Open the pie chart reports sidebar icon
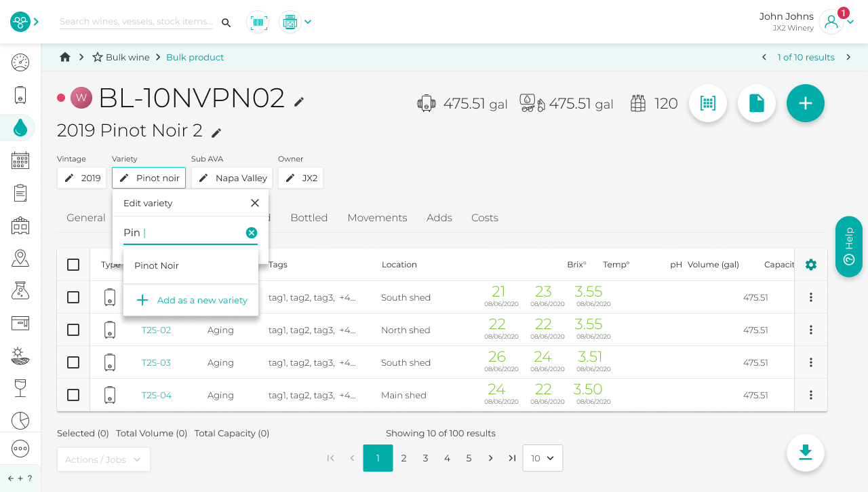 tap(20, 421)
